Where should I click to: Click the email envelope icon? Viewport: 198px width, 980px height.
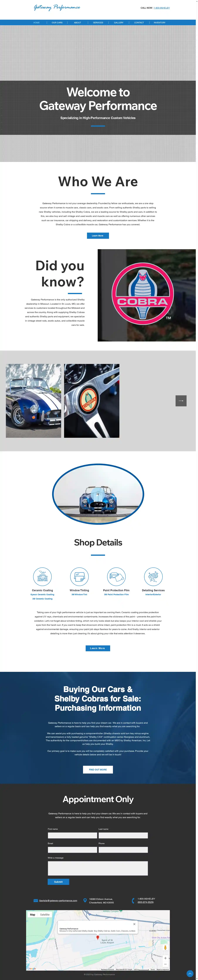coord(36,900)
